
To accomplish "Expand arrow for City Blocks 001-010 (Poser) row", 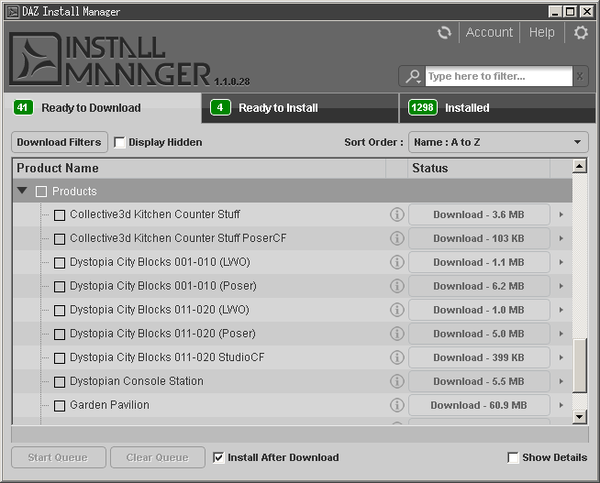I will tap(561, 286).
